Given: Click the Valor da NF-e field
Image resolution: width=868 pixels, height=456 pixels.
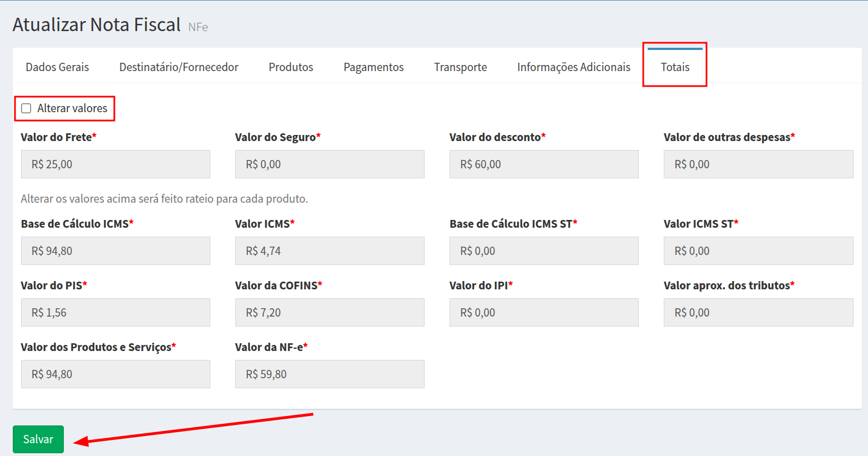Looking at the screenshot, I should (330, 374).
